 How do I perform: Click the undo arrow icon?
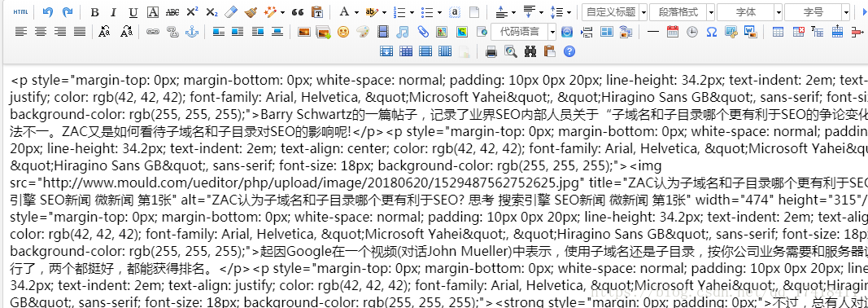click(48, 12)
